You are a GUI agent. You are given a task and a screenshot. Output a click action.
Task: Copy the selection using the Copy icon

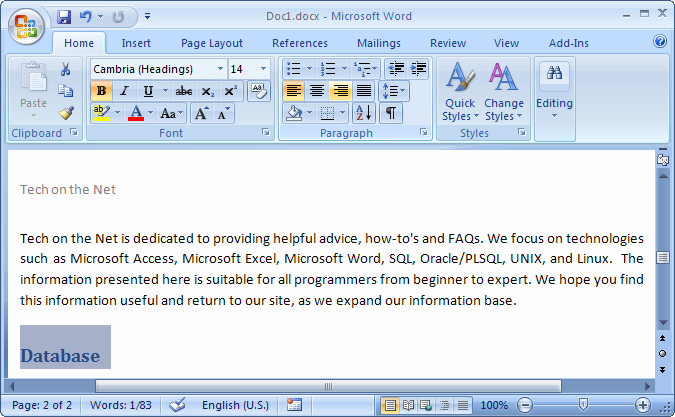[65, 90]
